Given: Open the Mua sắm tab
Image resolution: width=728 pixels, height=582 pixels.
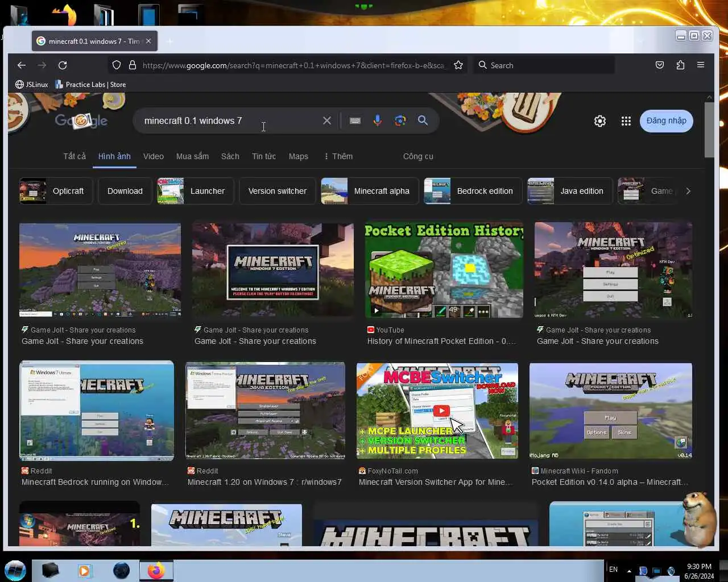Looking at the screenshot, I should pos(192,156).
